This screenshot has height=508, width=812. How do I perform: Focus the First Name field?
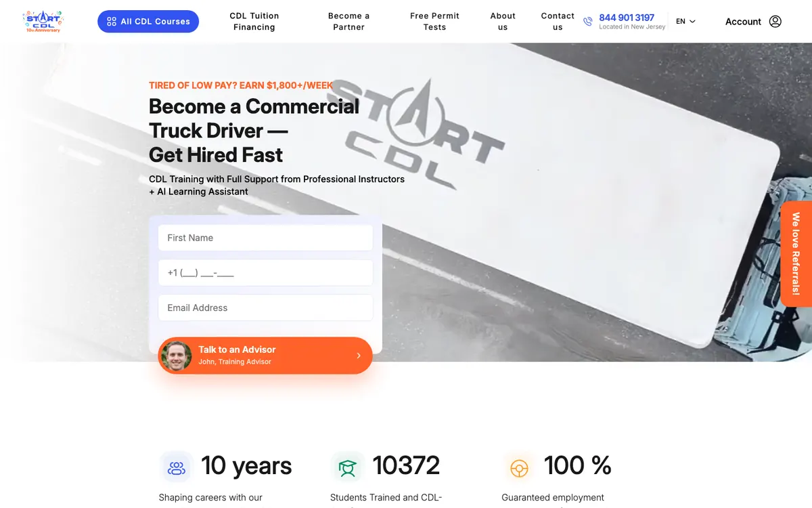tap(265, 238)
